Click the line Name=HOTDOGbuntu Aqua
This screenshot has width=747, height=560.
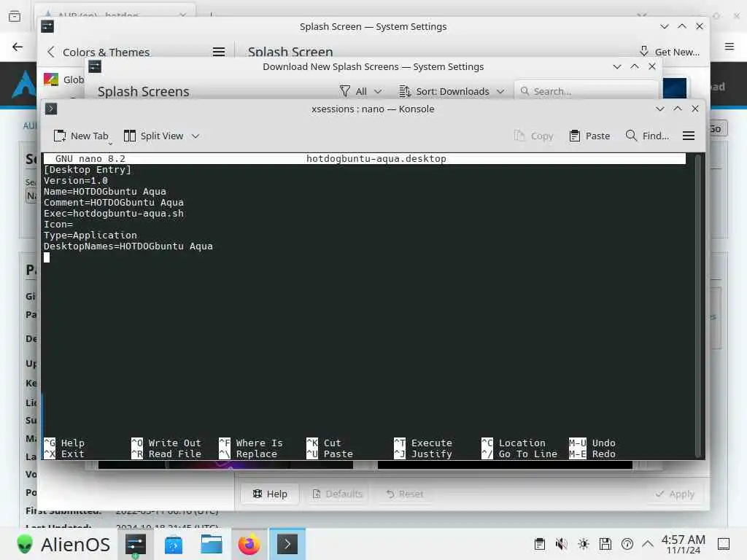(x=105, y=192)
